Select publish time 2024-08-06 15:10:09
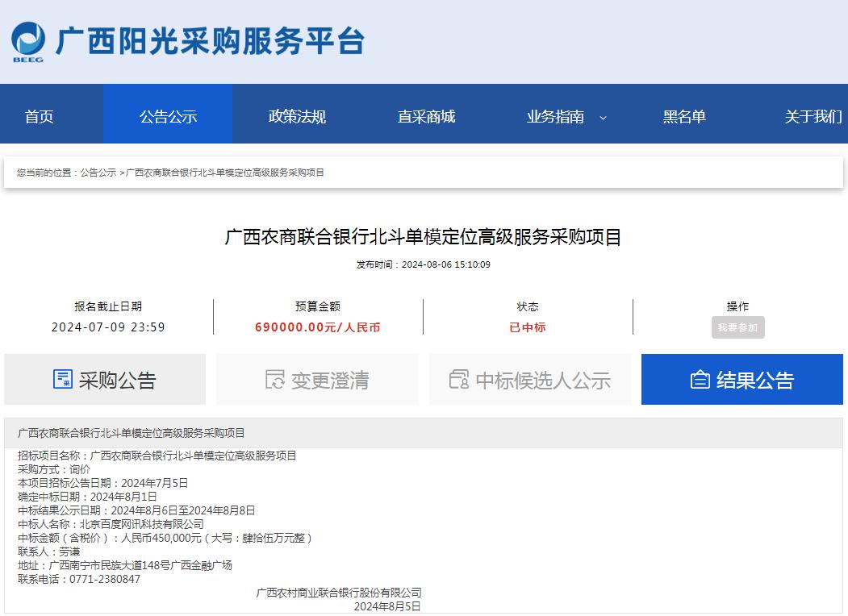848x616 pixels. 445,264
